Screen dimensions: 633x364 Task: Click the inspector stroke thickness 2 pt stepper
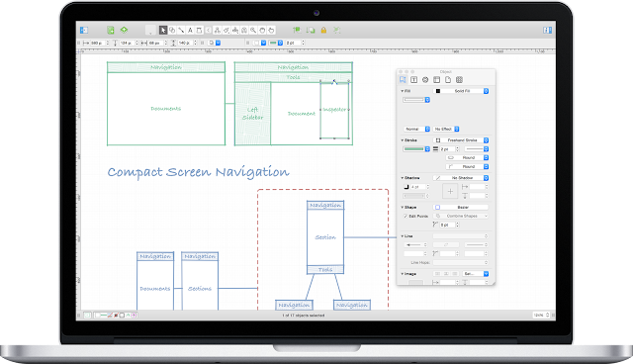coord(457,149)
